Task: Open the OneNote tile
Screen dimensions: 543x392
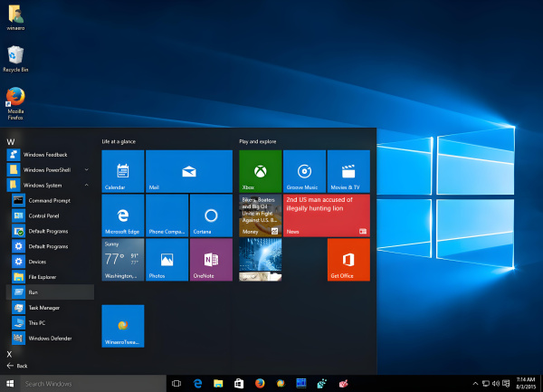Action: [211, 260]
